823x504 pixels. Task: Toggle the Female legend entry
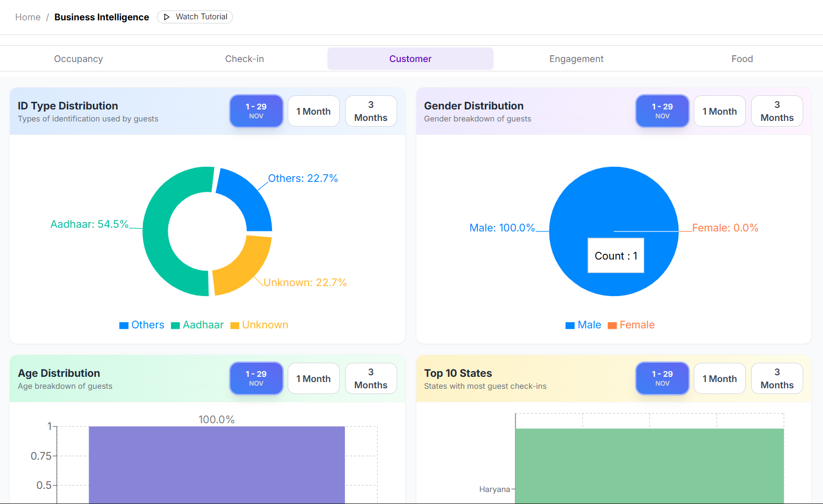point(631,325)
